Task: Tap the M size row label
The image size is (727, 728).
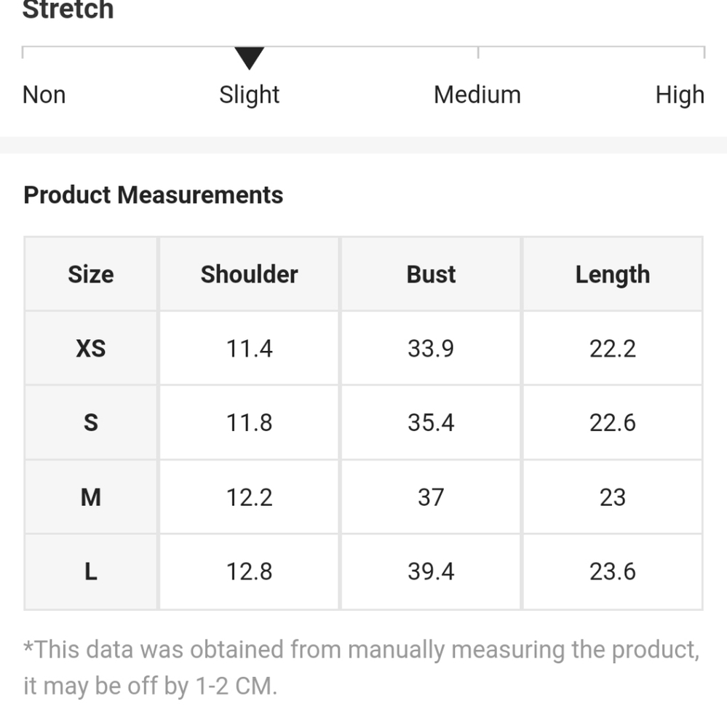Action: pos(91,497)
